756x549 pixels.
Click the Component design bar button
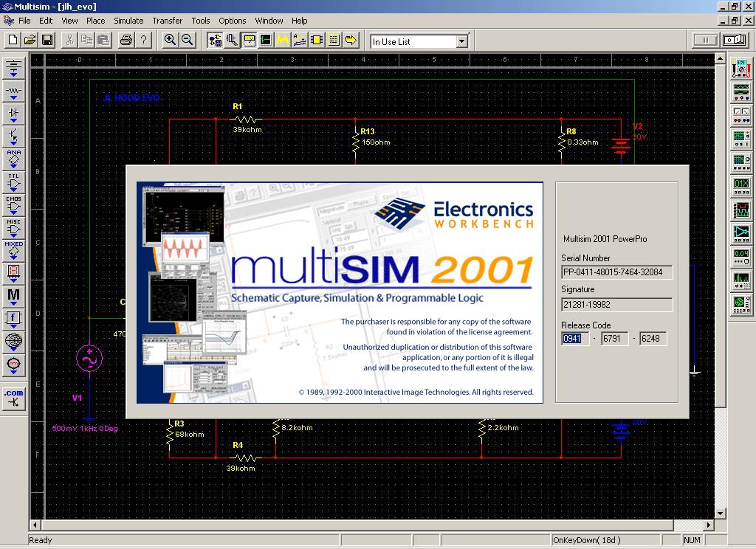[215, 40]
